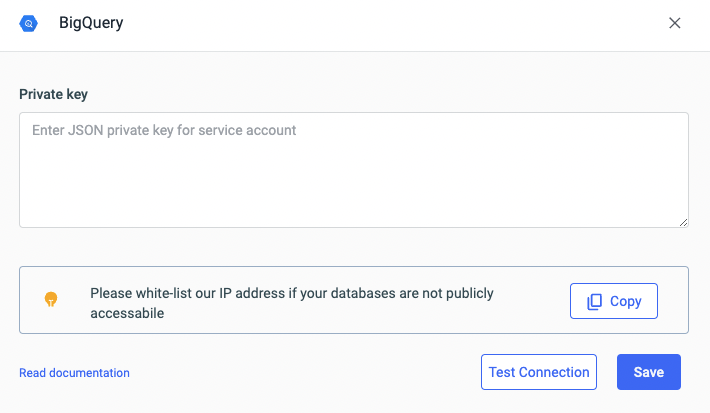Click the "Enter JSON private key" placeholder text
The image size is (710, 413).
tap(164, 130)
